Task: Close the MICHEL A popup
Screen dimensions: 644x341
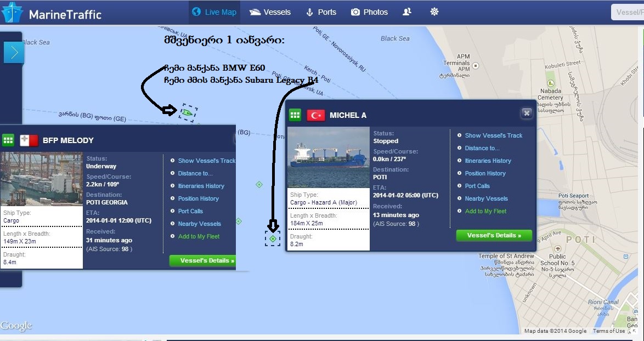Action: 527,113
